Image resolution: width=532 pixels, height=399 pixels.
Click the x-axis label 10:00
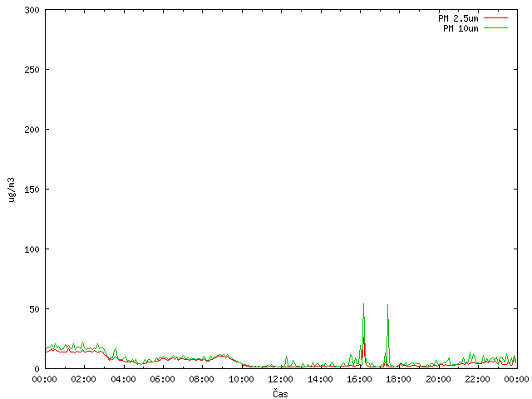click(x=241, y=379)
